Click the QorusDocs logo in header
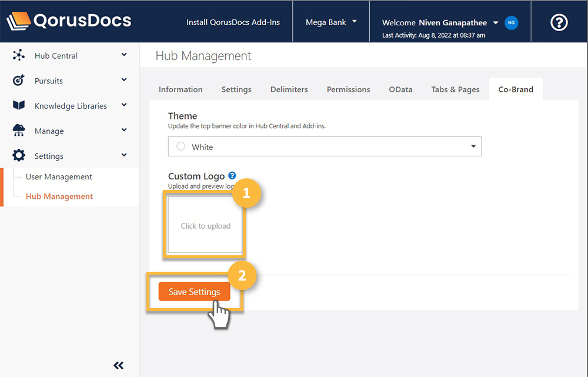The height and width of the screenshot is (377, 588). [69, 21]
